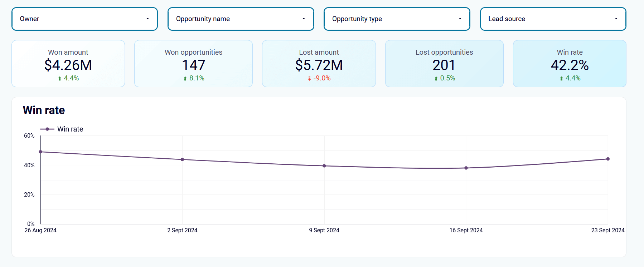Select the Lost amount $5.72M scorecard
The height and width of the screenshot is (267, 644).
319,64
